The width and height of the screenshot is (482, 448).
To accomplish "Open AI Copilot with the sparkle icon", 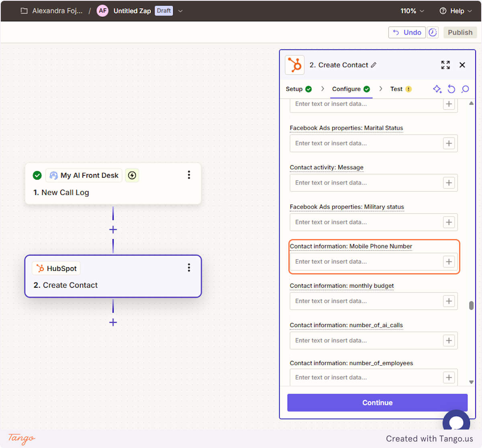I will [x=437, y=89].
